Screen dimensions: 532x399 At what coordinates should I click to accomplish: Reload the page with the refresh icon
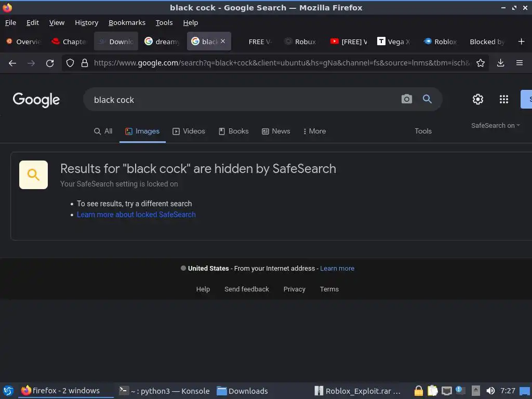(x=50, y=63)
